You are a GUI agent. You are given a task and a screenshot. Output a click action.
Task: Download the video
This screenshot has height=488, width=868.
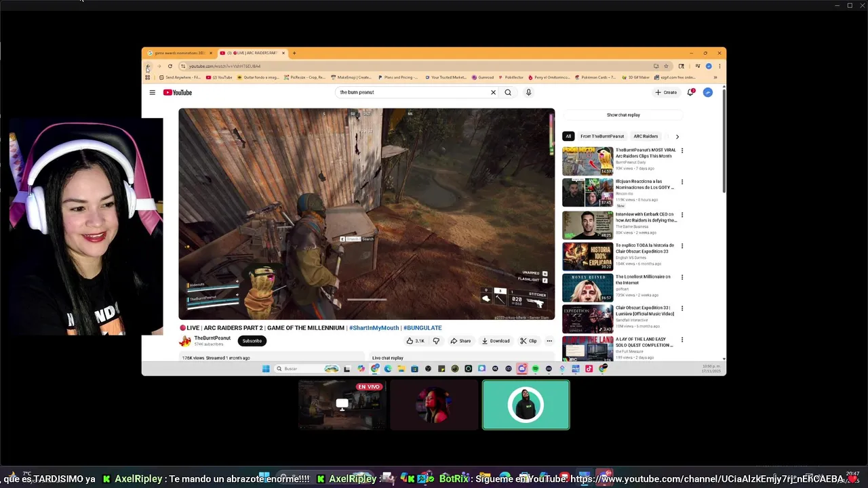click(x=496, y=341)
